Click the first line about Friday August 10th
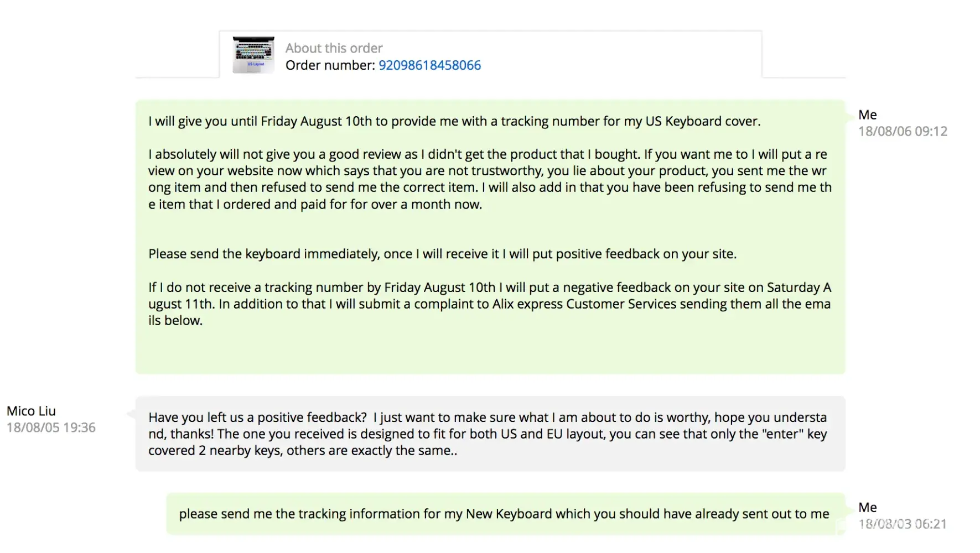The image size is (980, 553). click(x=454, y=122)
